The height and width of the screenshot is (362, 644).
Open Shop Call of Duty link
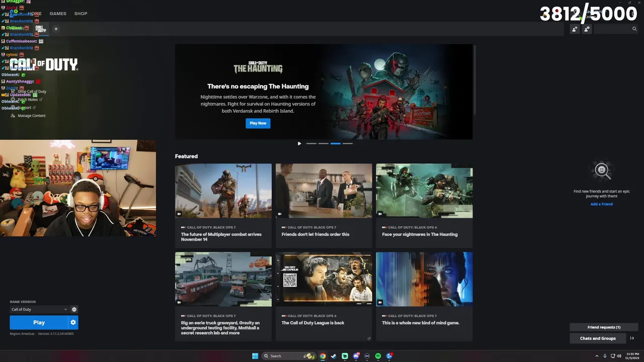tap(32, 92)
